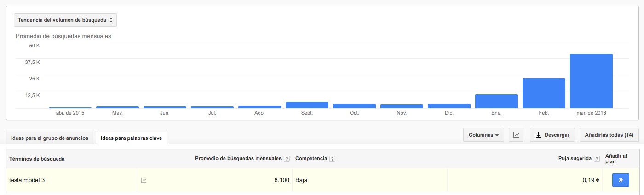Click the tesla model 3 keyword row
The image size is (644, 195).
click(322, 180)
